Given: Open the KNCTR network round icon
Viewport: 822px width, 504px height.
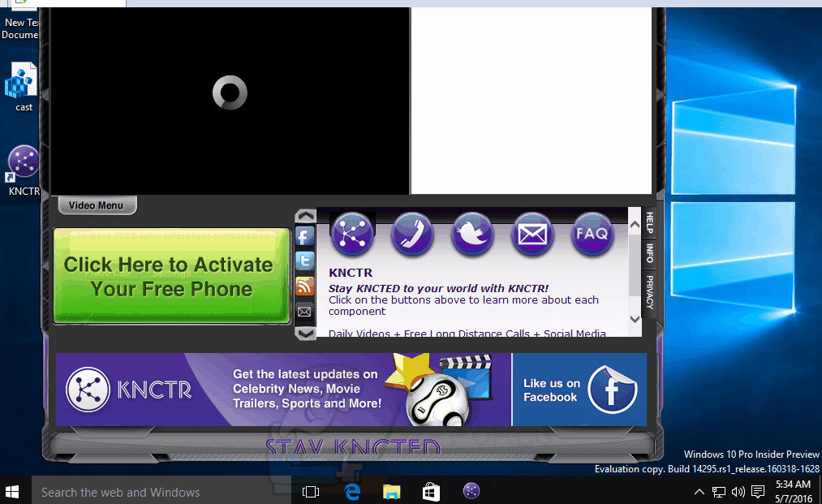Looking at the screenshot, I should tap(351, 234).
